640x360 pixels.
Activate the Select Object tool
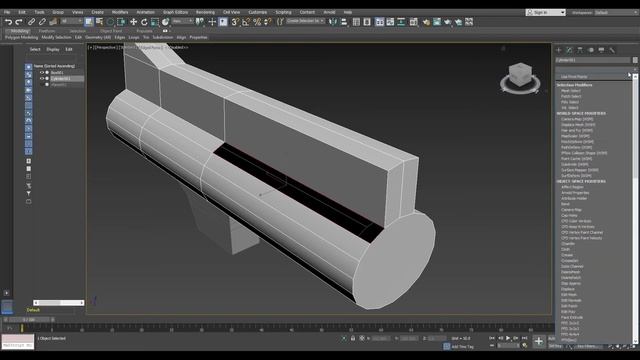click(x=89, y=22)
